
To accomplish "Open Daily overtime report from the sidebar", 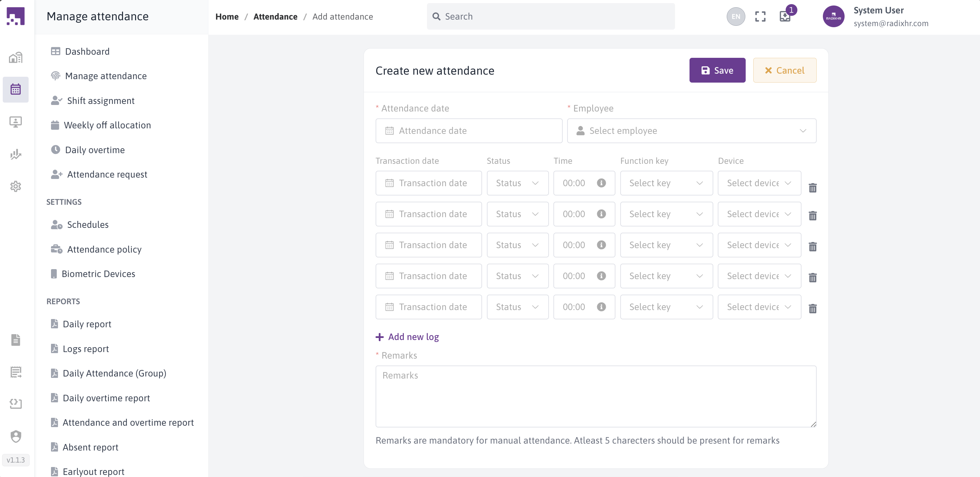I will [106, 397].
